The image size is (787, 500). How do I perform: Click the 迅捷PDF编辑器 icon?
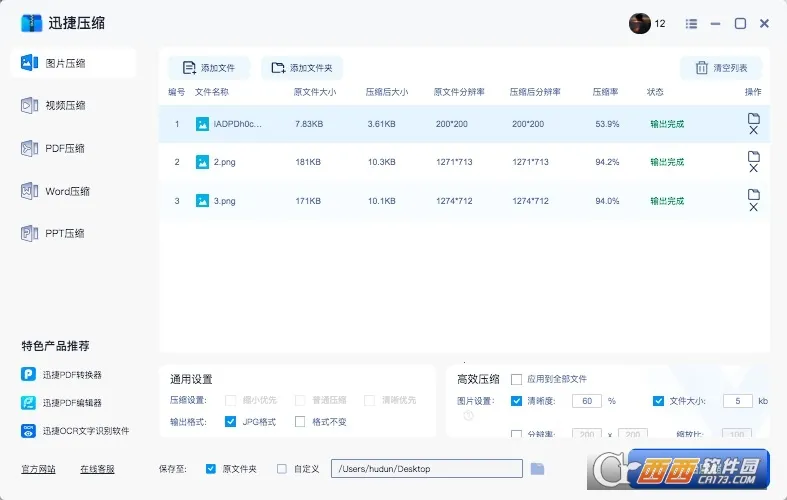[x=28, y=403]
